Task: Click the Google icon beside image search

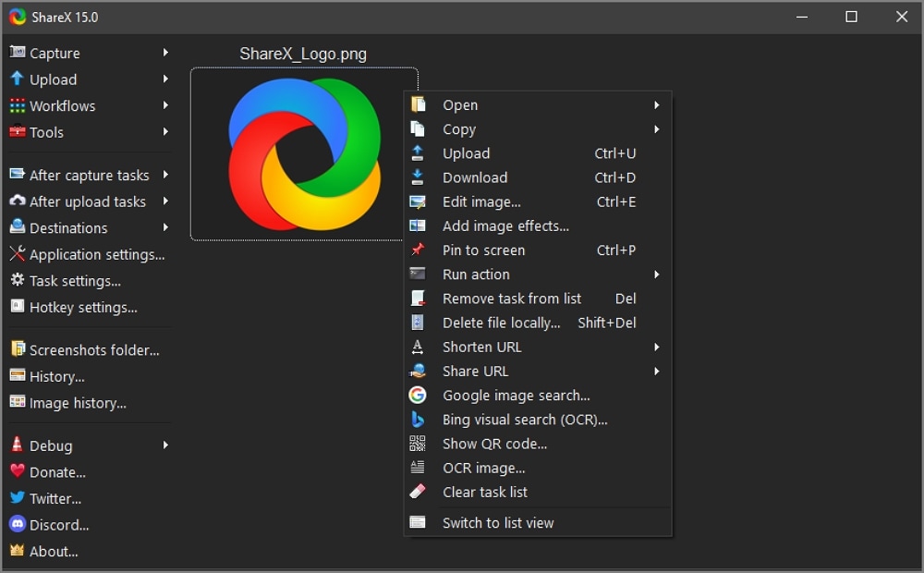Action: point(418,396)
